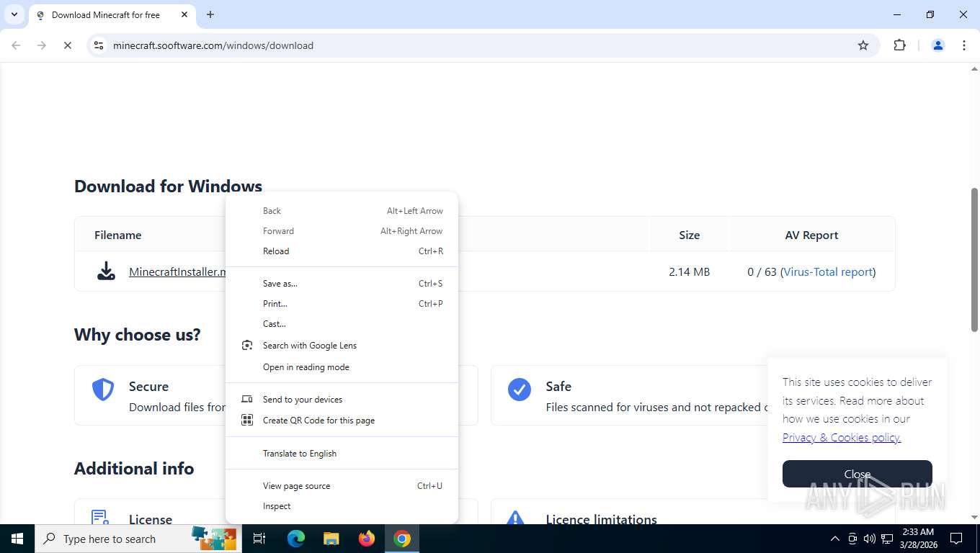The width and height of the screenshot is (980, 553).
Task: Open the Windows Start menu
Action: (x=17, y=539)
